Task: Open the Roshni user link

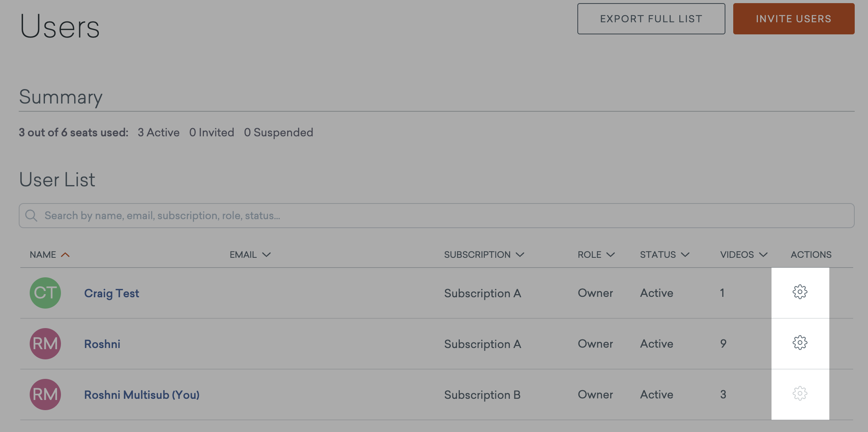Action: click(102, 344)
